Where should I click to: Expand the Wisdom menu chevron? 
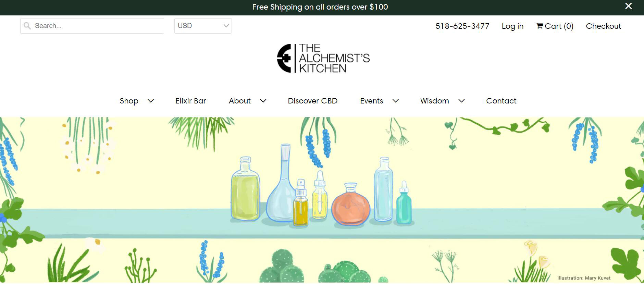(461, 101)
